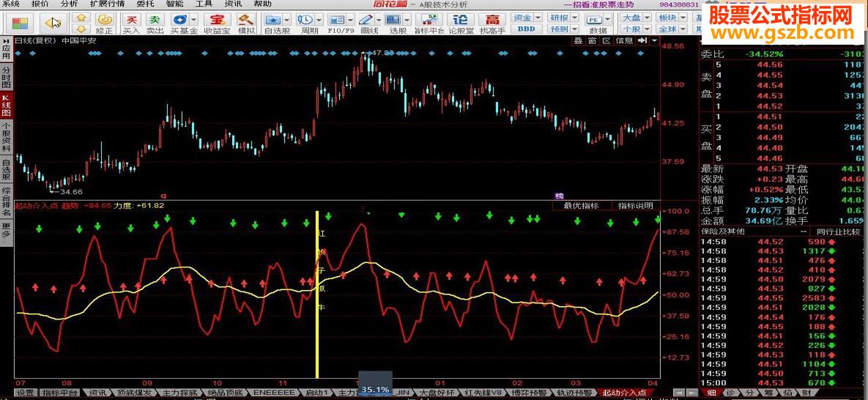Switch to the 保险及其他 tab

[x=722, y=231]
